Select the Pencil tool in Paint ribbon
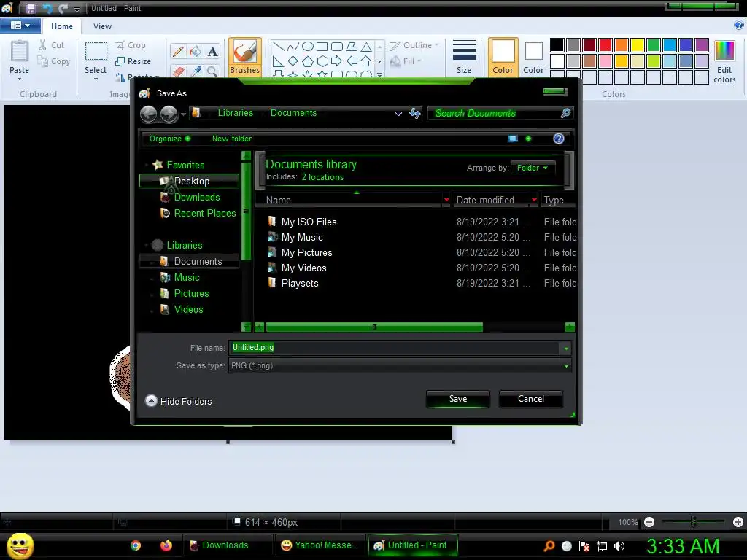The height and width of the screenshot is (560, 747). pyautogui.click(x=178, y=52)
